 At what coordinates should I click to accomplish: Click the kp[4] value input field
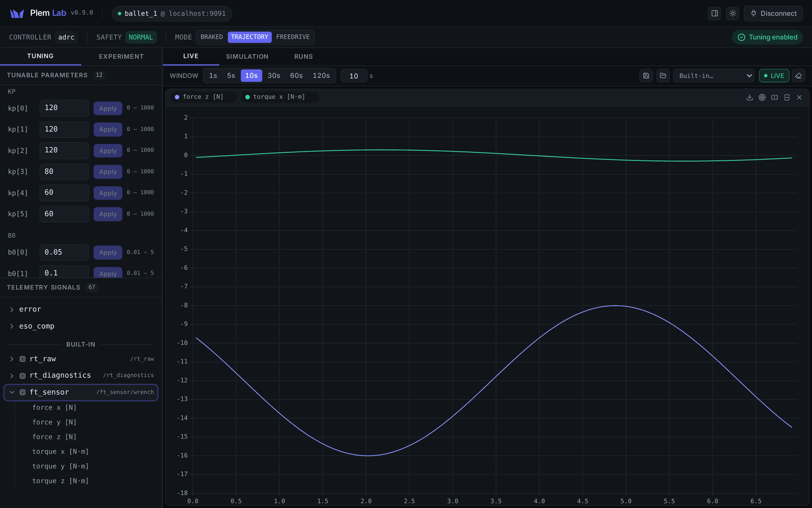(x=64, y=193)
